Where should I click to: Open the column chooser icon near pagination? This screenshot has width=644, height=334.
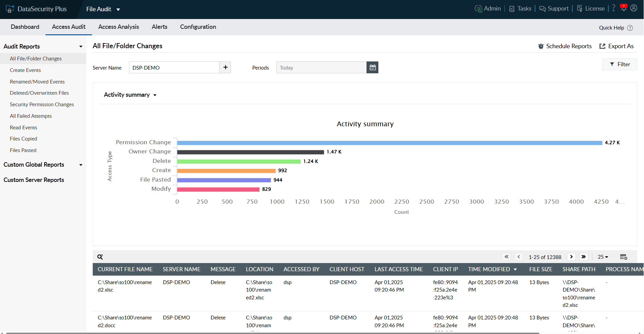click(623, 257)
